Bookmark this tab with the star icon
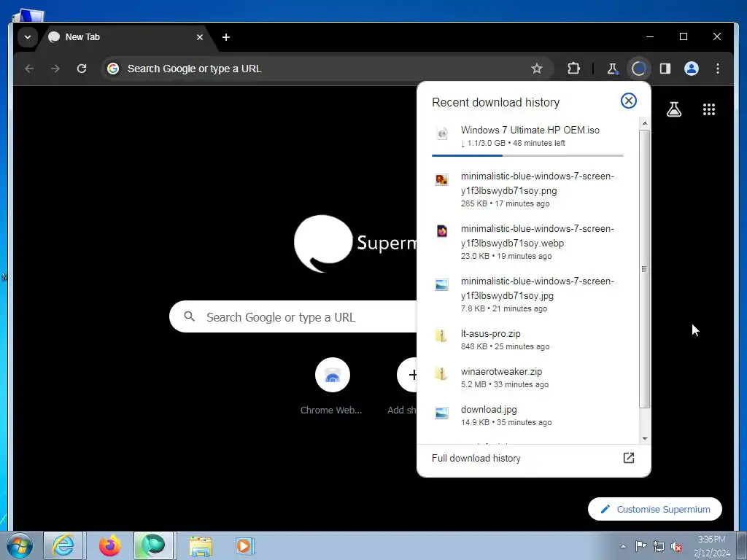Viewport: 747px width, 560px height. (537, 69)
